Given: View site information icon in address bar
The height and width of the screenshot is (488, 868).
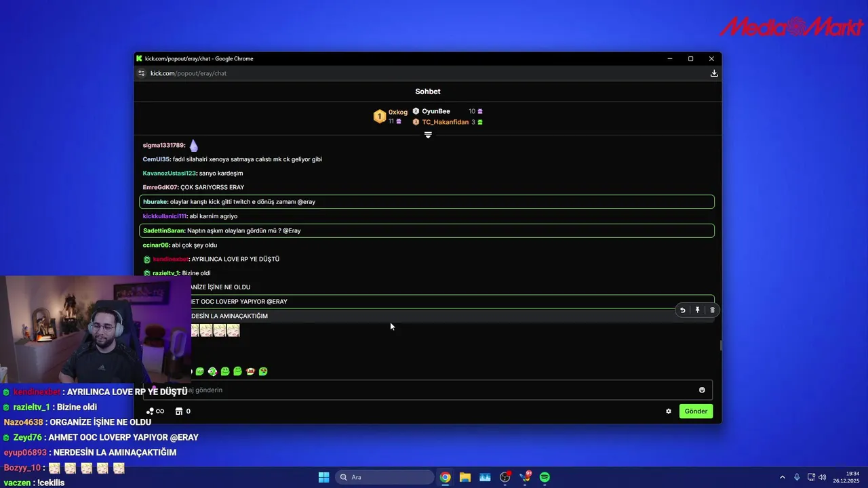Looking at the screenshot, I should 141,73.
